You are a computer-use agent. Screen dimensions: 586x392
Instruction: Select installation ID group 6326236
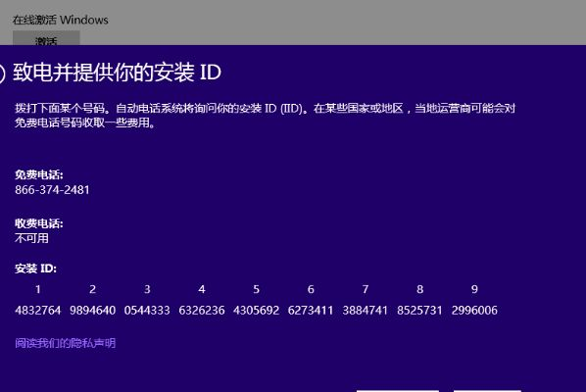click(x=202, y=310)
